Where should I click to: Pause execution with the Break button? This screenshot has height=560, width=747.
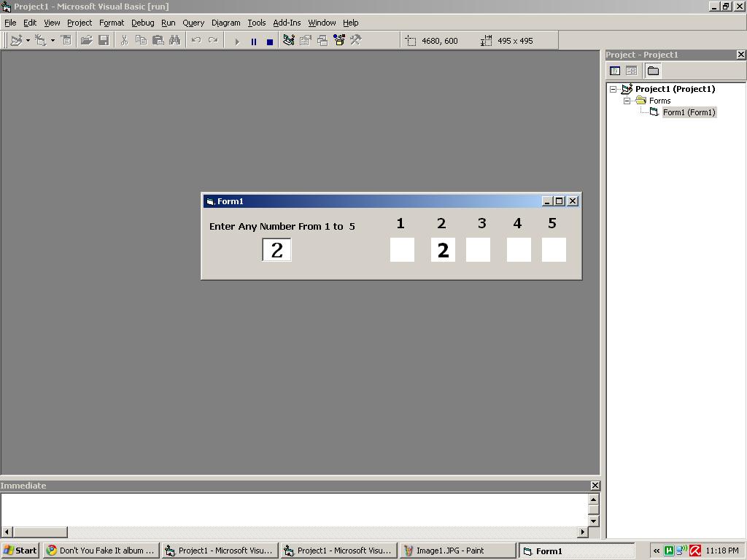pyautogui.click(x=253, y=42)
